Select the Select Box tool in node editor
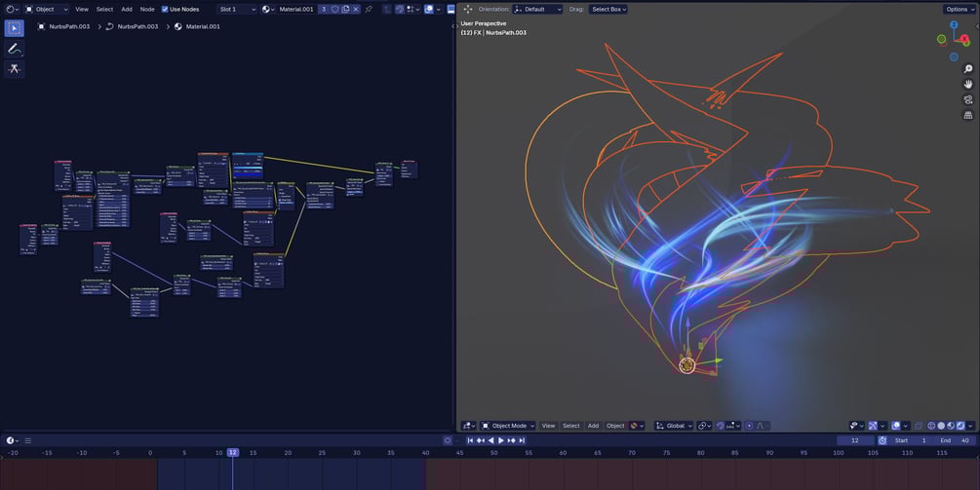 pyautogui.click(x=14, y=28)
